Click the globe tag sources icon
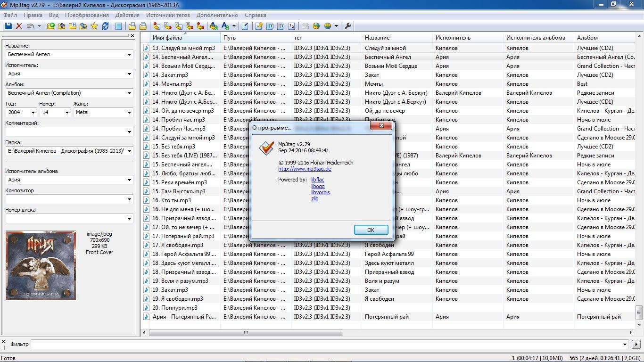 click(316, 26)
